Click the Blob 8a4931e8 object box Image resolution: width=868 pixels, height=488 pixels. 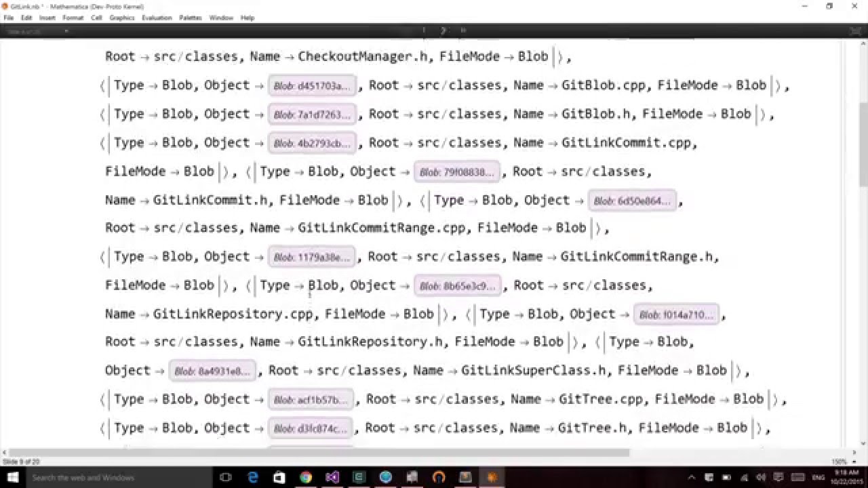coord(213,371)
